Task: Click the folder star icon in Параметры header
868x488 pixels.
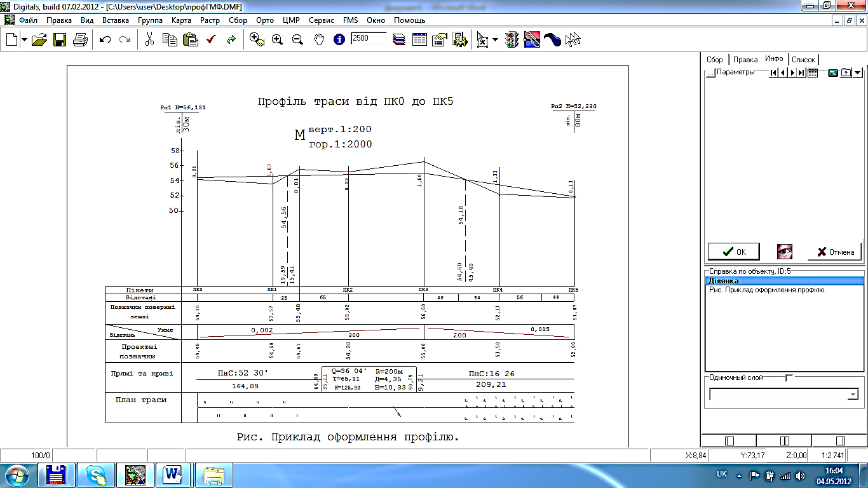Action: coord(846,73)
